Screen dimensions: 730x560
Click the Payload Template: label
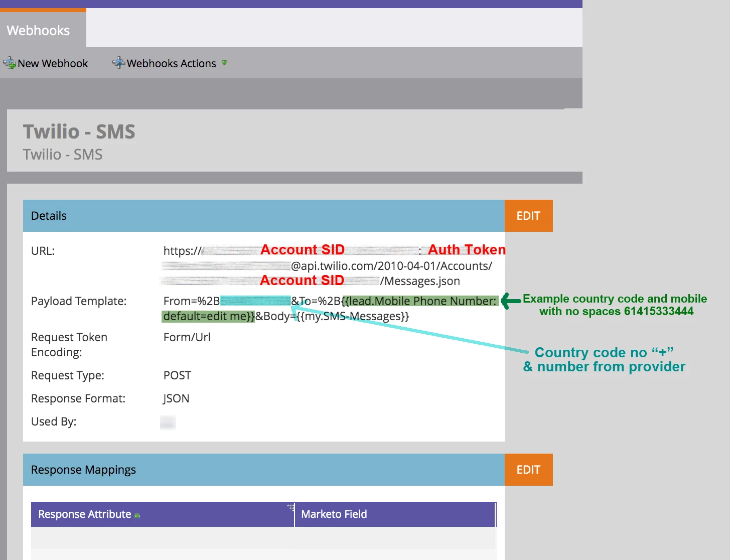(x=79, y=301)
